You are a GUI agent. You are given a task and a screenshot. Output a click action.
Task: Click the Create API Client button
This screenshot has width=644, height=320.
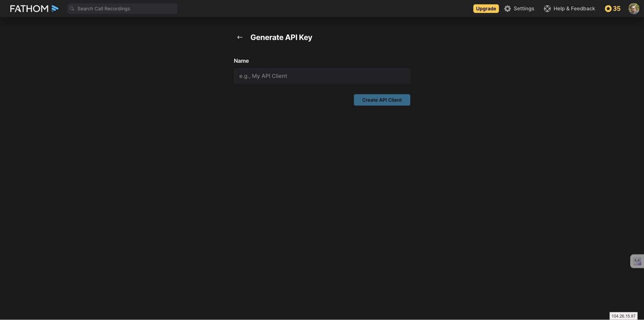[x=382, y=100]
